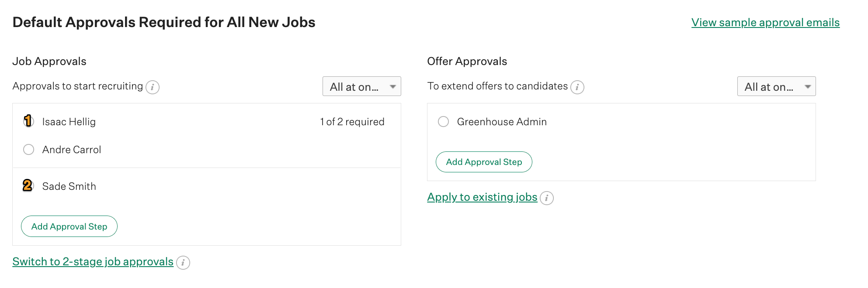
Task: Click Apply to existing jobs link
Action: [x=482, y=197]
